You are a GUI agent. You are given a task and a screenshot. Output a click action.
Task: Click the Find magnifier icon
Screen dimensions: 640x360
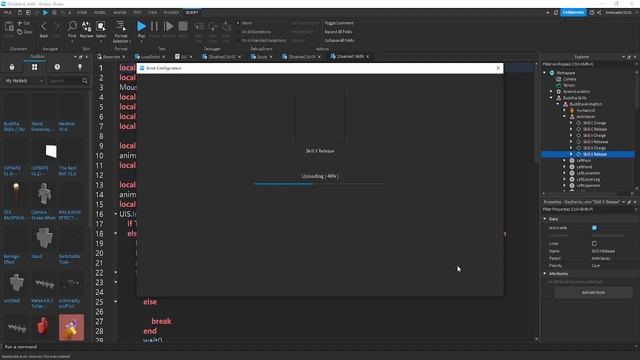point(72,27)
